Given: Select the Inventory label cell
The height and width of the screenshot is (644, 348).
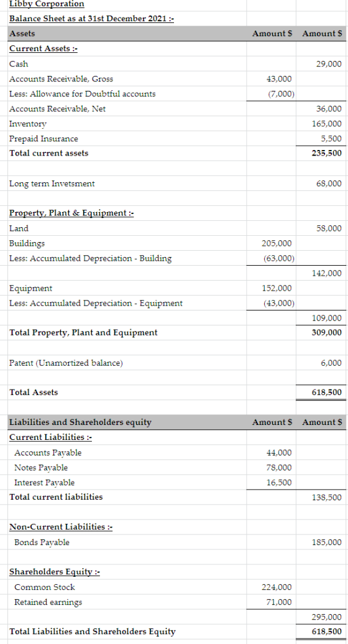Looking at the screenshot, I should 28,124.
